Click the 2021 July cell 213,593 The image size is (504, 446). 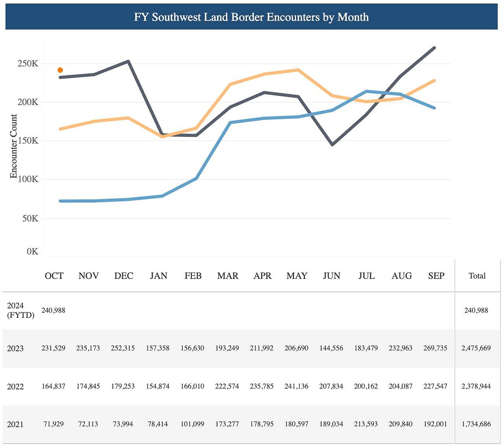(x=366, y=424)
